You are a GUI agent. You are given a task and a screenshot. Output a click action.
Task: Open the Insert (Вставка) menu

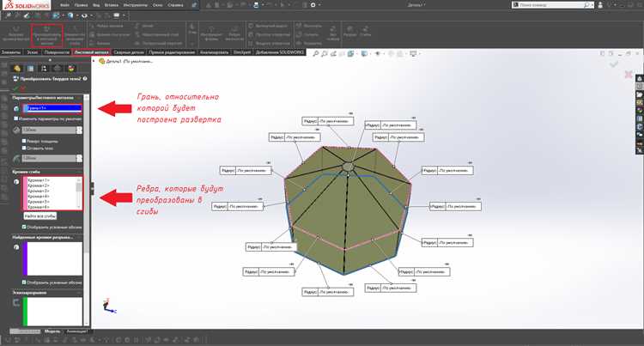112,5
